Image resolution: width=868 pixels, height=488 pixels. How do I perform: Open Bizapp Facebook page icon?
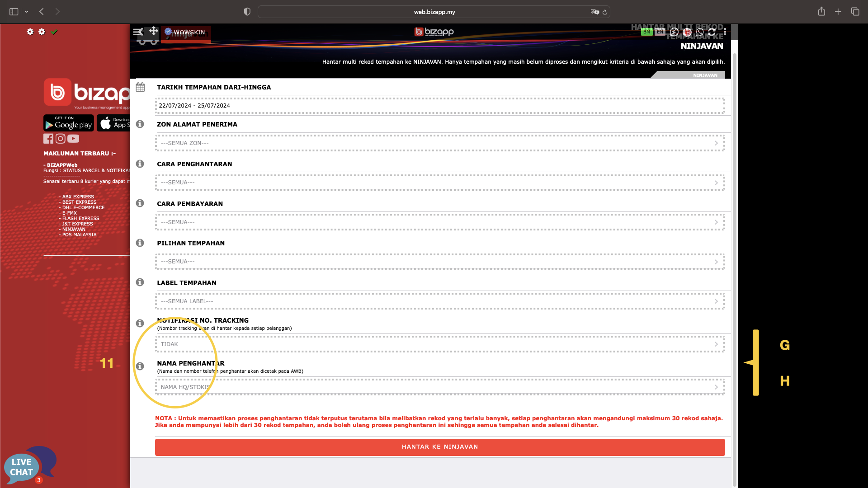(48, 139)
